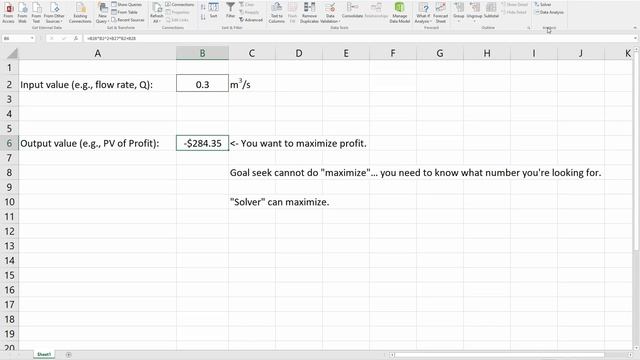Click Consolidate
The height and width of the screenshot is (360, 640).
[352, 11]
